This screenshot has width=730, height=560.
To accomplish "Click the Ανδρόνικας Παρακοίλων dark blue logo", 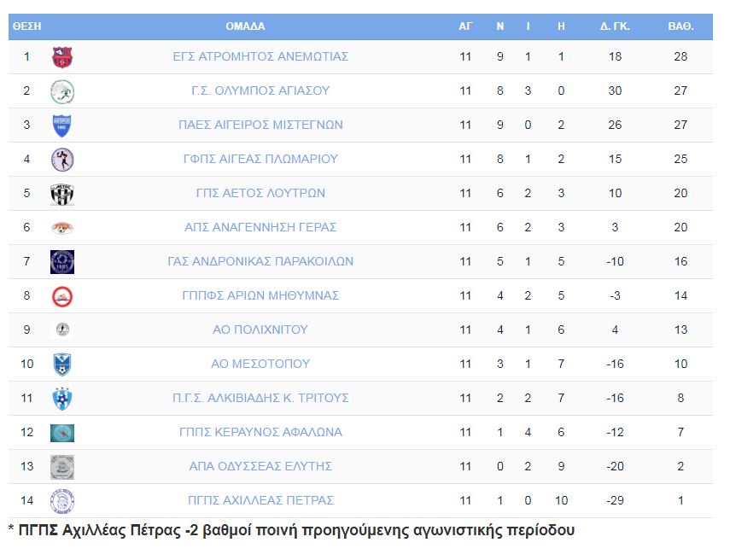I will 62,261.
